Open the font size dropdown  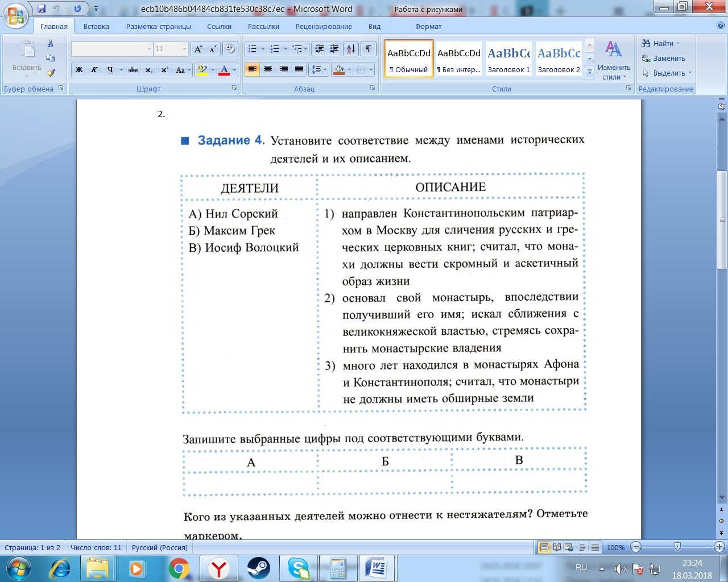(x=184, y=49)
